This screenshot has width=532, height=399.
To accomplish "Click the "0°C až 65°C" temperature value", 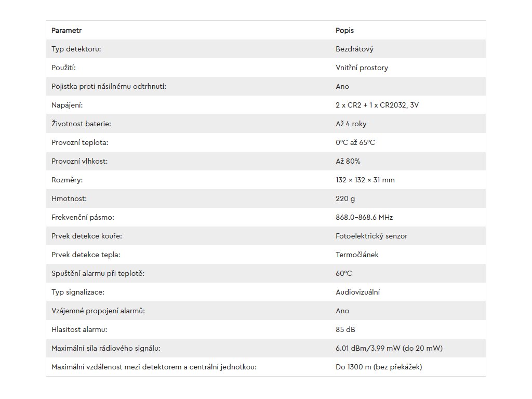I will pyautogui.click(x=355, y=142).
